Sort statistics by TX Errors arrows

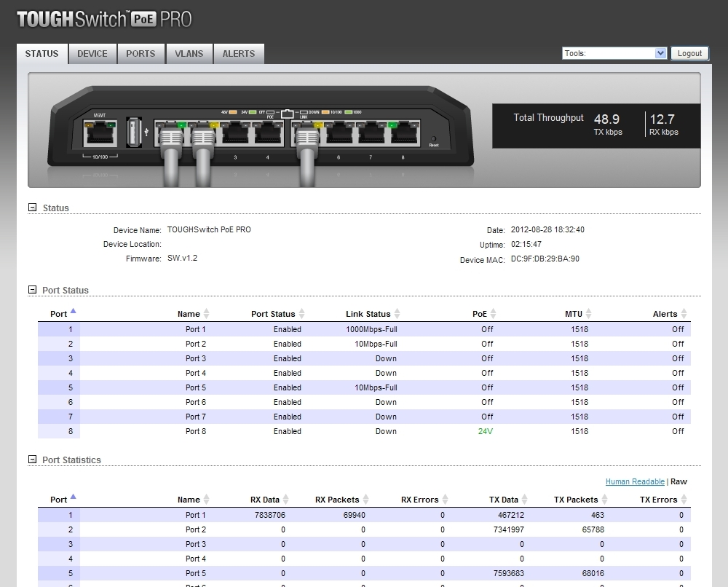click(684, 499)
